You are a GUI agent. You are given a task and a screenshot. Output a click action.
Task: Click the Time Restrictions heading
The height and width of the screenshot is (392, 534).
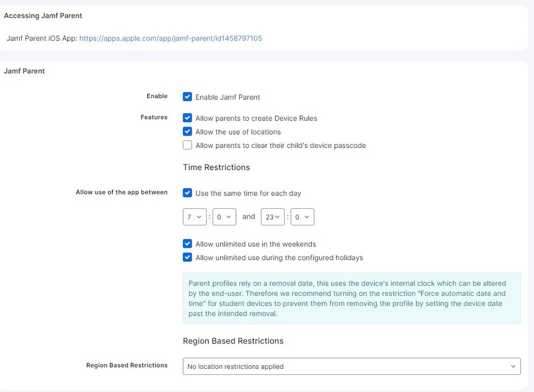pos(216,167)
